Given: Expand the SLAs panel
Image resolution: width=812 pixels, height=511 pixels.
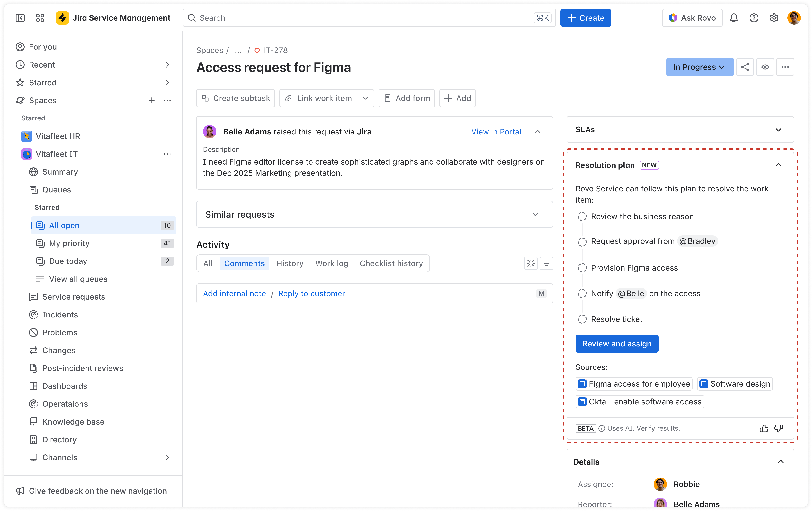Looking at the screenshot, I should click(x=778, y=130).
